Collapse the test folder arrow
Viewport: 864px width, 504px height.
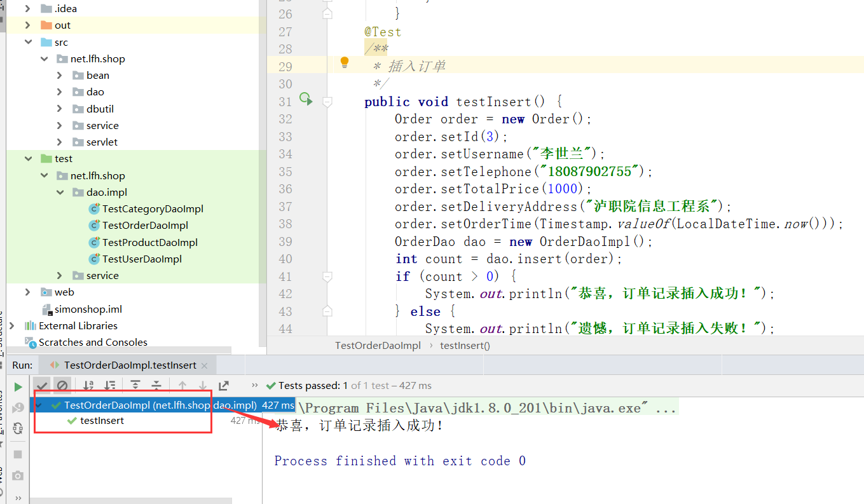point(28,158)
